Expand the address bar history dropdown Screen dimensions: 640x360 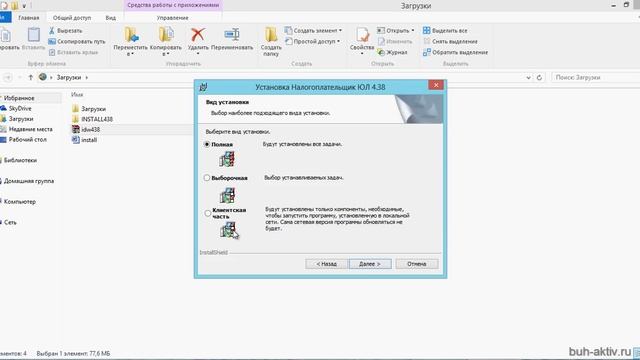[x=528, y=77]
